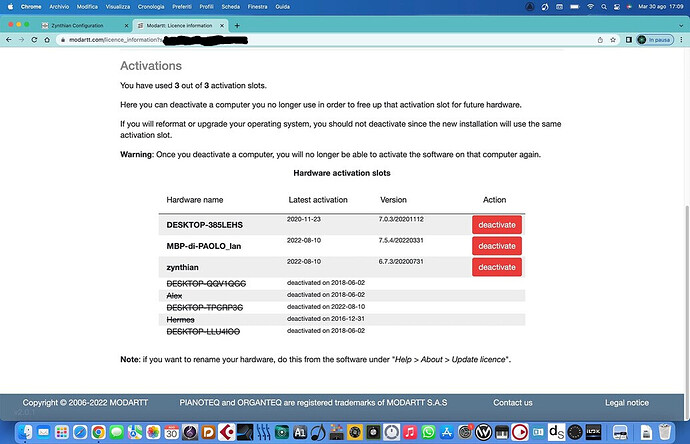Close the Modartt Licence information tab
Screen dimensions: 690x444
point(222,26)
